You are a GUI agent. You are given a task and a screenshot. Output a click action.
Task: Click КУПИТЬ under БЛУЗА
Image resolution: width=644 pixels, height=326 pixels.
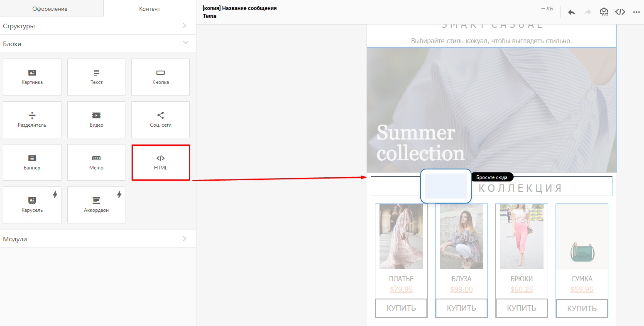pos(461,308)
